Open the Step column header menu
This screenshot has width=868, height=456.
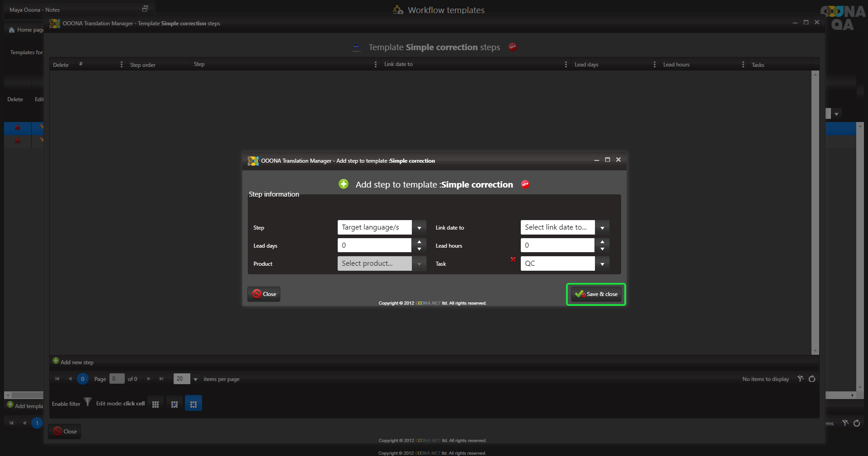point(375,65)
